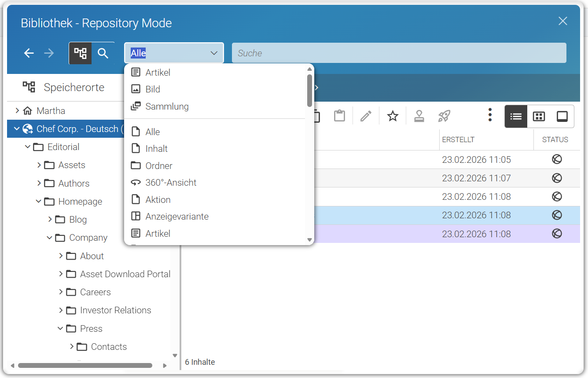This screenshot has width=588, height=378.
Task: Sort by STATUS column header
Action: (x=557, y=139)
